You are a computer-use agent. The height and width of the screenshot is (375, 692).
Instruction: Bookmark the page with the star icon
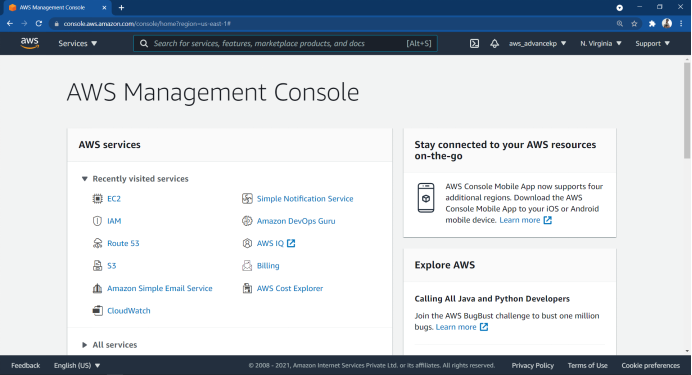coord(634,23)
